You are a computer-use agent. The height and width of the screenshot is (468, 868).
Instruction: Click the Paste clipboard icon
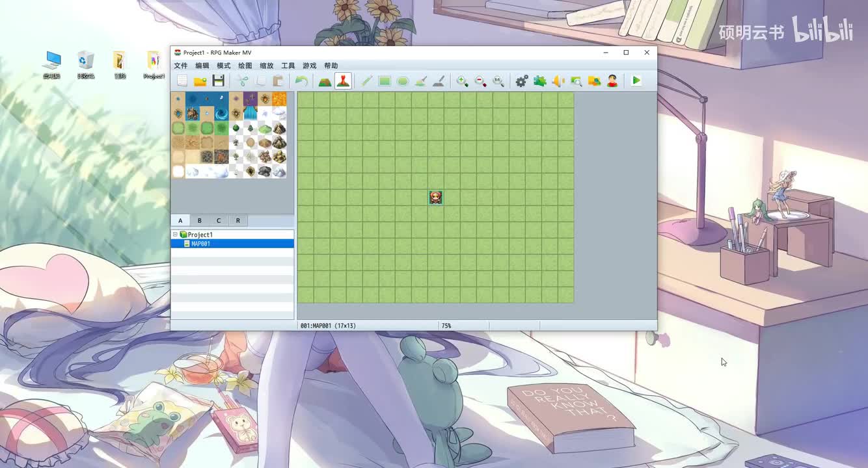(x=278, y=81)
